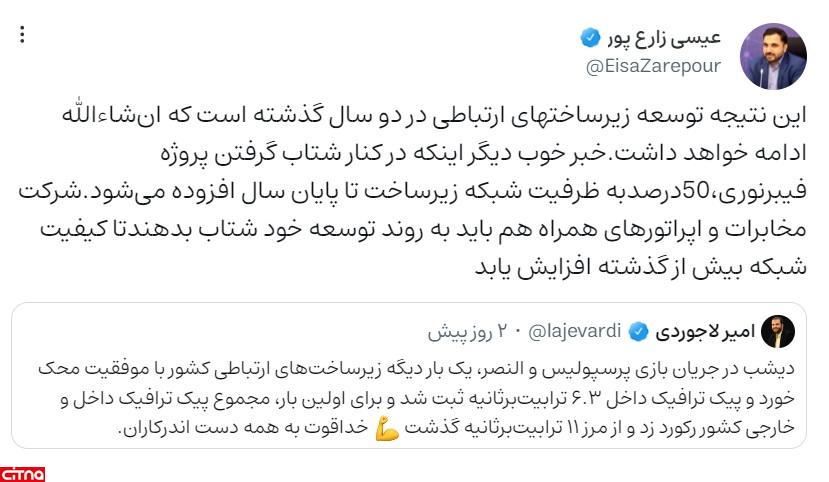Viewport: 829px width, 482px height.
Task: Click the red Citna logo watermark
Action: 22,471
